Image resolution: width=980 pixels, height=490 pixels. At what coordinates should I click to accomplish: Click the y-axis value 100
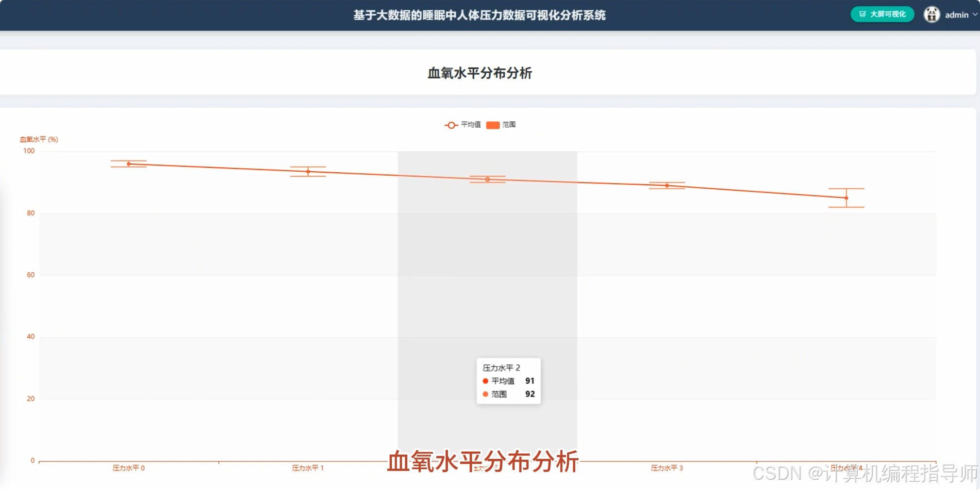click(29, 151)
